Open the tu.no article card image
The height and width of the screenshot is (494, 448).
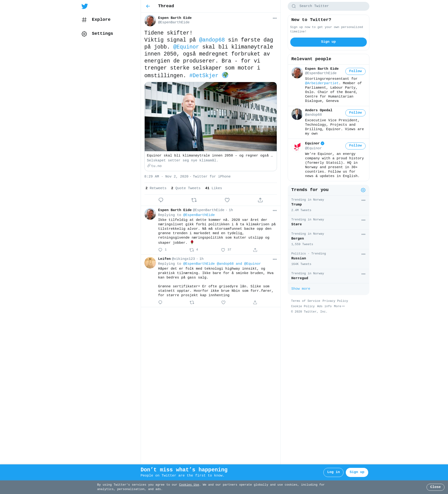[210, 116]
